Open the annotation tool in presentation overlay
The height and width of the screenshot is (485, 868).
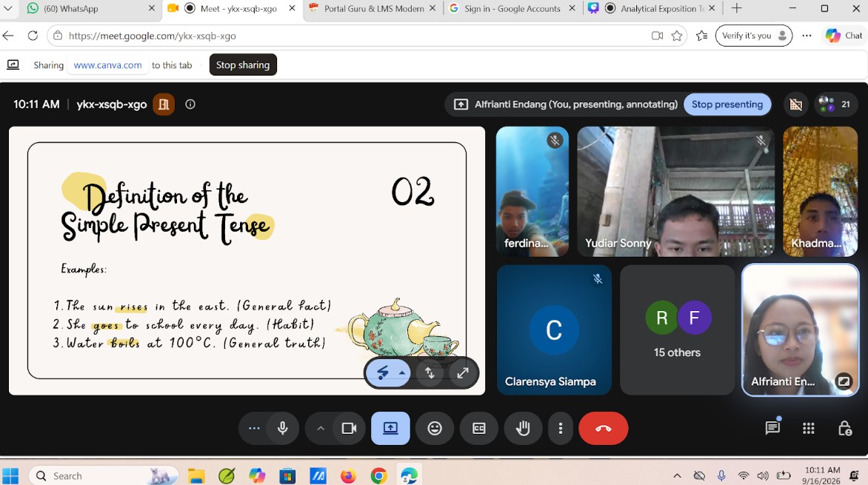tap(382, 373)
